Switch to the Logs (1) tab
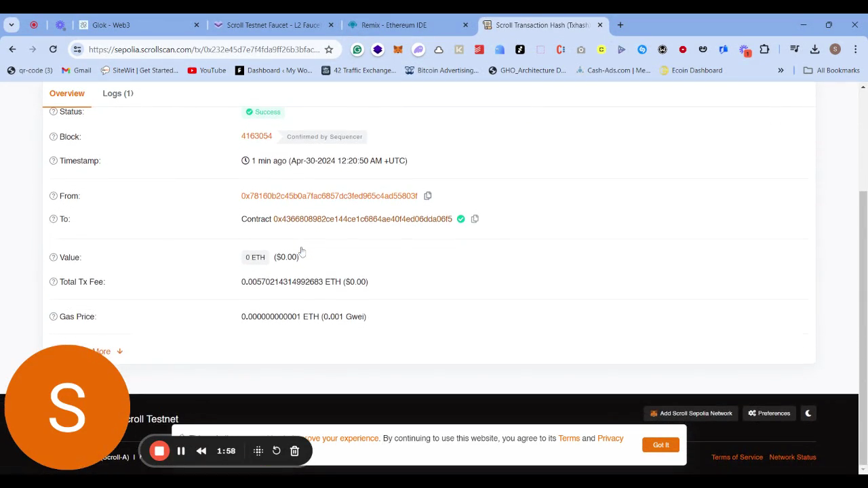Viewport: 868px width, 488px height. [118, 94]
